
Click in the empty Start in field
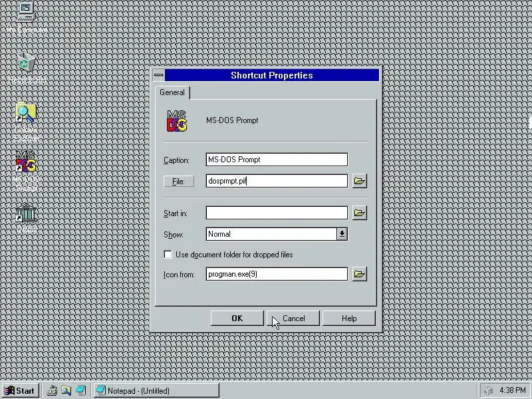point(277,213)
